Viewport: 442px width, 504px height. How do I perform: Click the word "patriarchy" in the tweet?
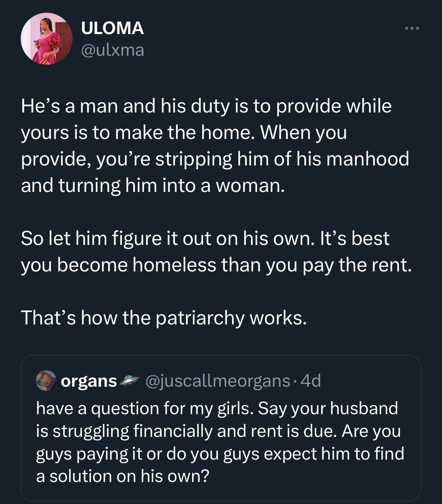(200, 318)
